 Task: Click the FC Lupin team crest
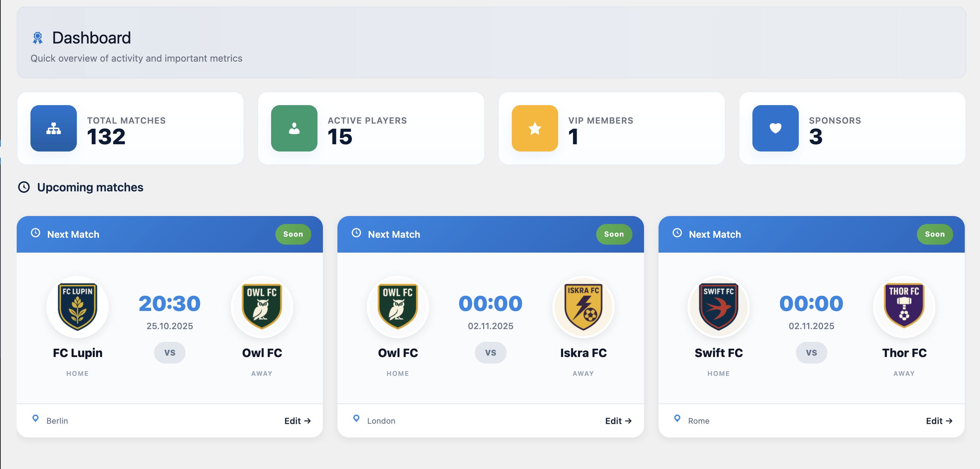point(78,307)
